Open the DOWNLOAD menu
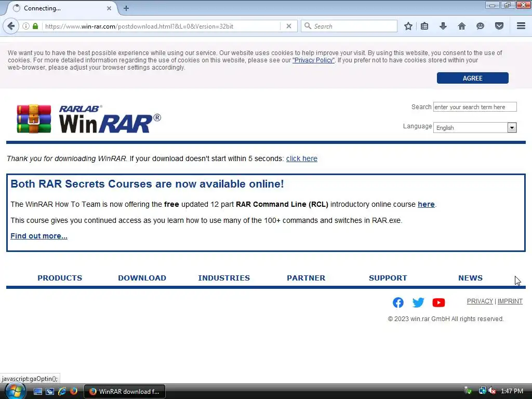The width and height of the screenshot is (532, 399). pos(142,278)
